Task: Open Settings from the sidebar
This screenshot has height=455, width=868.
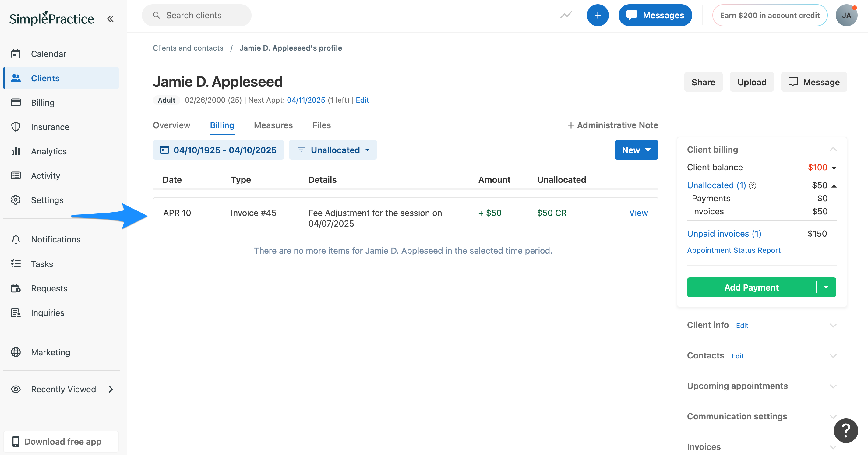Action: point(47,199)
